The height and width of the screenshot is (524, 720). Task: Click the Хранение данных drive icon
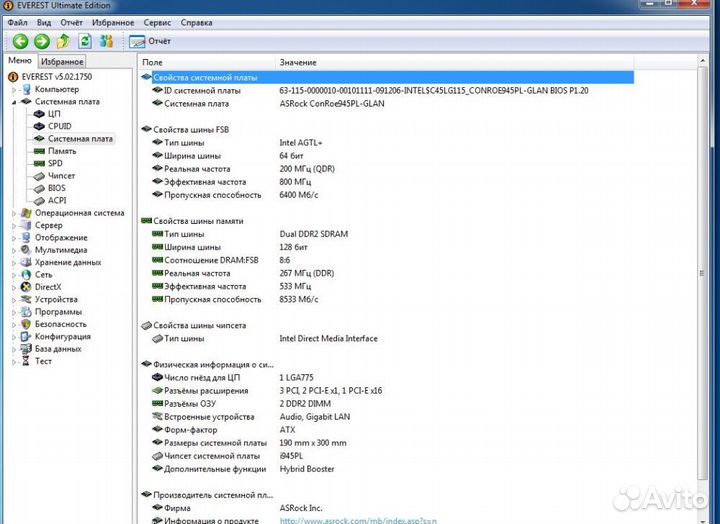click(27, 263)
